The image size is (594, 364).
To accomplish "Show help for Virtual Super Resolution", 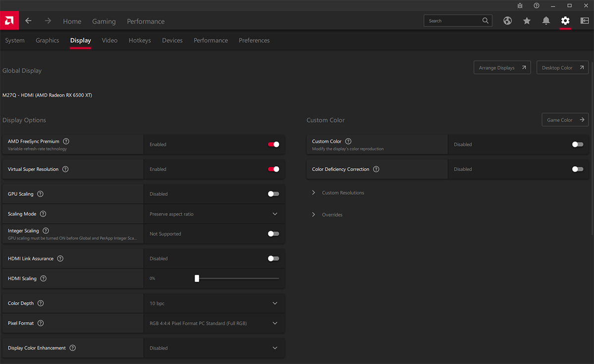I will [65, 169].
